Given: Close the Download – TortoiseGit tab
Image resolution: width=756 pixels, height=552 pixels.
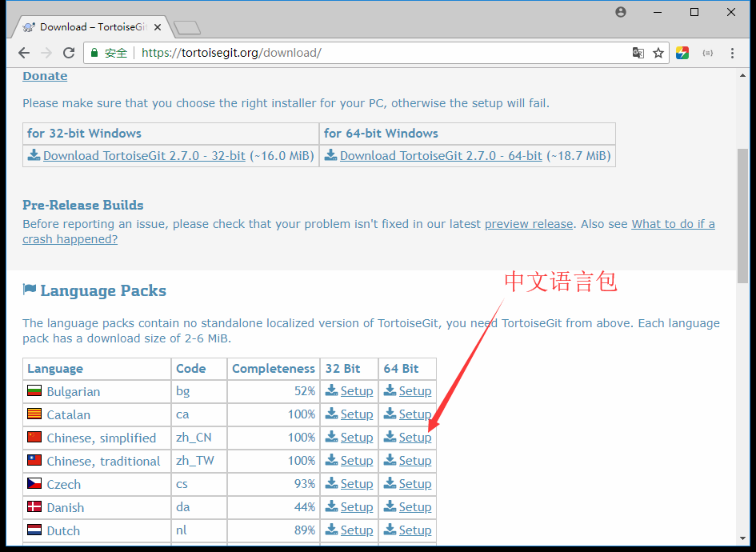Looking at the screenshot, I should 157,27.
